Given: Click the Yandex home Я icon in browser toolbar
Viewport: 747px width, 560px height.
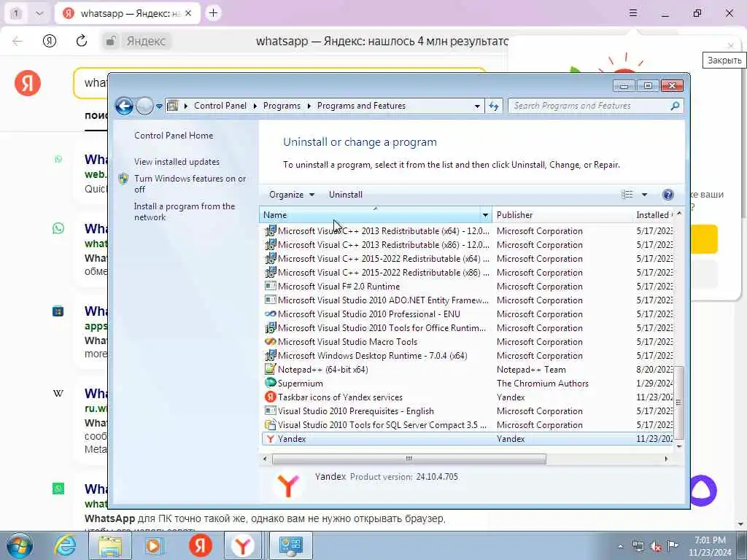Looking at the screenshot, I should click(50, 41).
